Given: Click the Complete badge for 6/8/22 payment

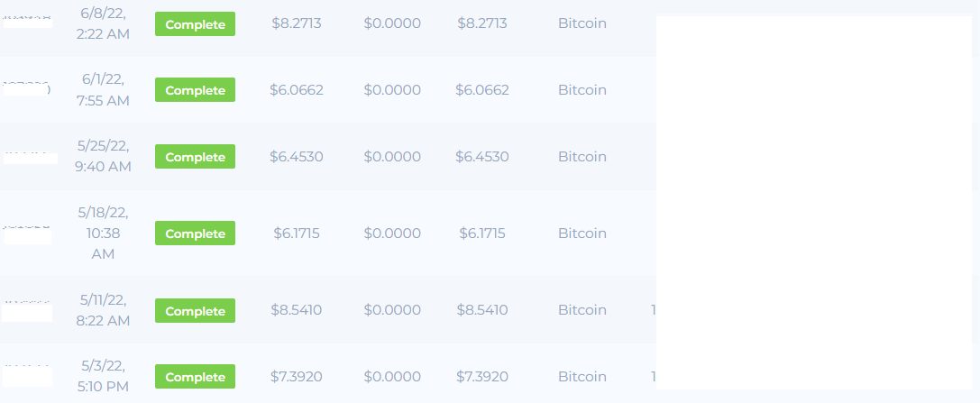Looking at the screenshot, I should (x=195, y=23).
